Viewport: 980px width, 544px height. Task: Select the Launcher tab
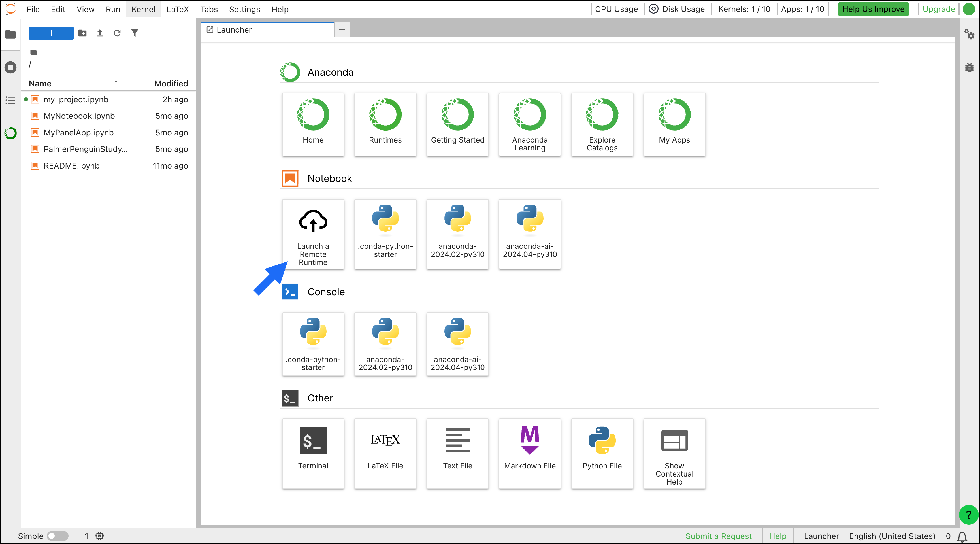click(x=234, y=30)
